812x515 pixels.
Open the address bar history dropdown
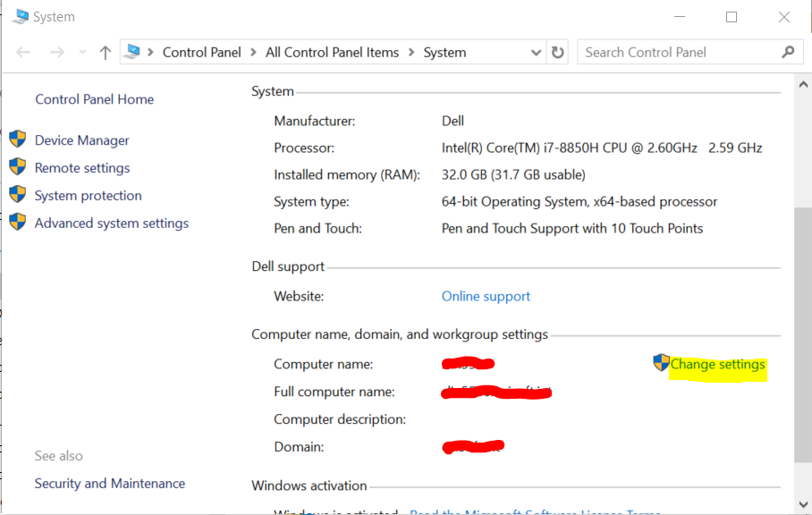[536, 53]
